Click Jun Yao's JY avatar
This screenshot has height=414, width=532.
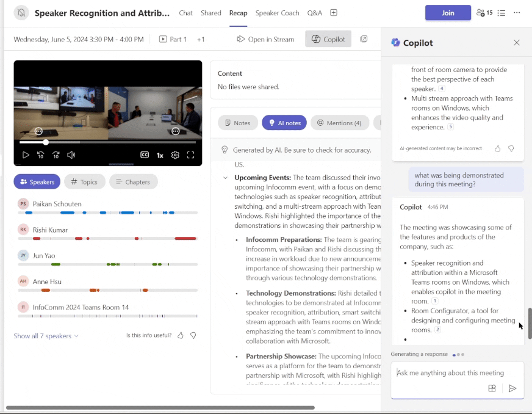tap(23, 255)
